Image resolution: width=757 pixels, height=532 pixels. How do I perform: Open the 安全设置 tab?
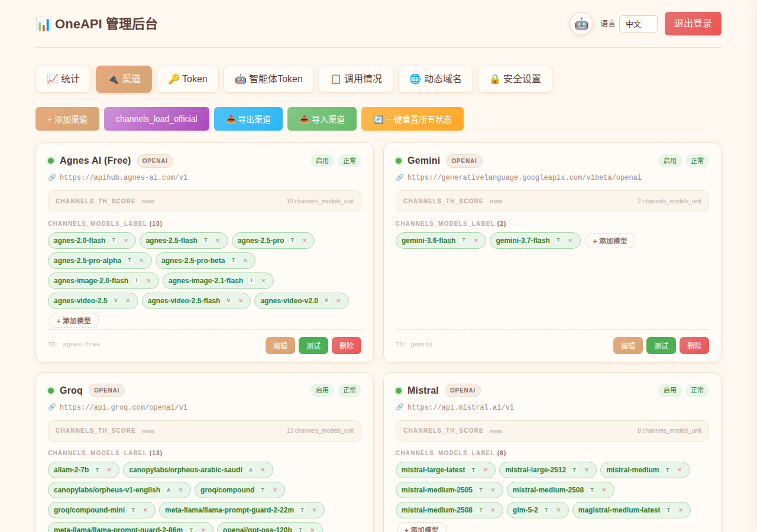515,79
